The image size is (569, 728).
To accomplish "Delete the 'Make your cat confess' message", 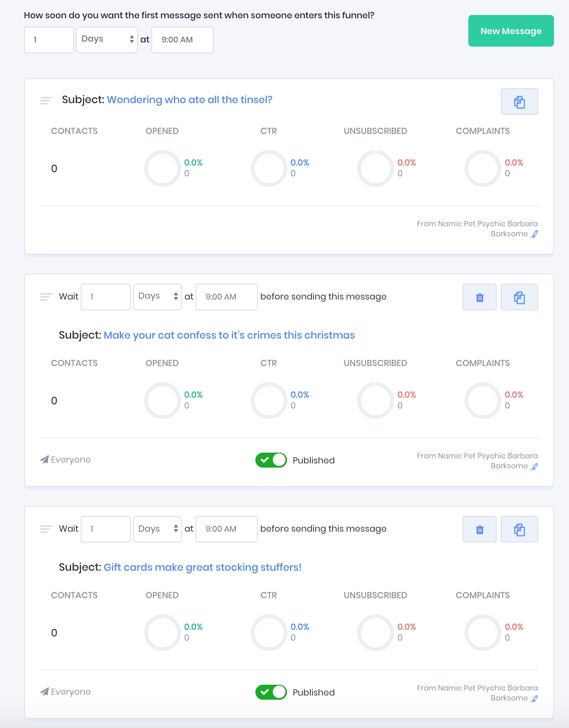I will point(480,297).
